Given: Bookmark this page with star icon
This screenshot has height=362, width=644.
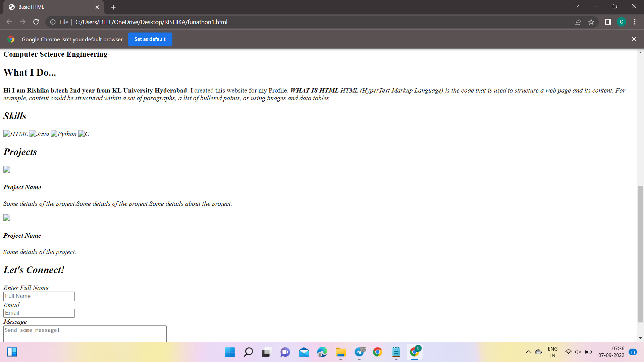Looking at the screenshot, I should [591, 22].
